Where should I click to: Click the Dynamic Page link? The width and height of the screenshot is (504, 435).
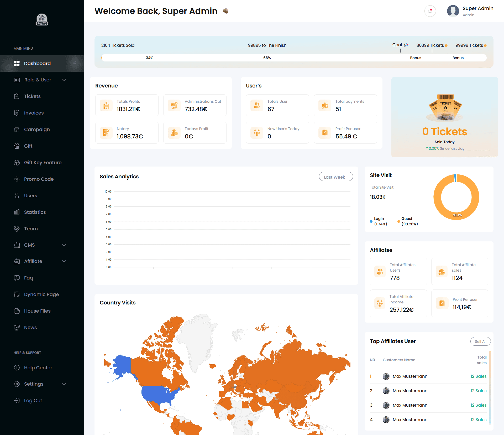click(41, 294)
